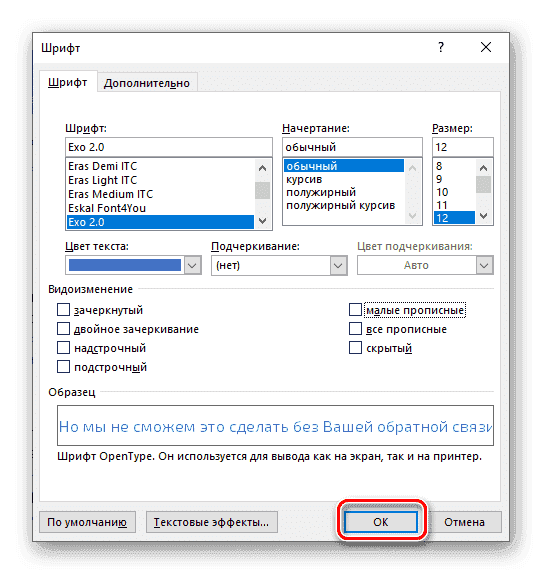Click the Авто underline color field

tap(416, 265)
